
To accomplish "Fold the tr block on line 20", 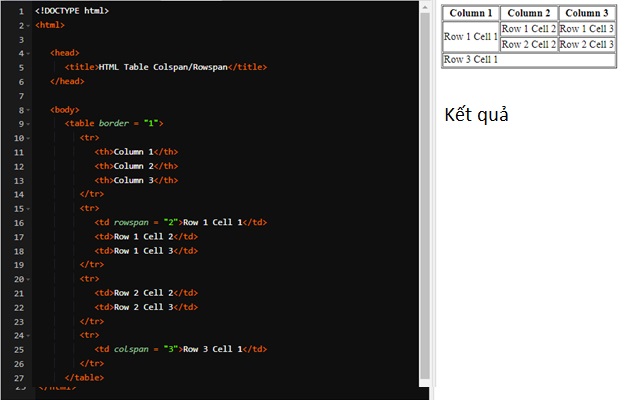I will point(26,279).
